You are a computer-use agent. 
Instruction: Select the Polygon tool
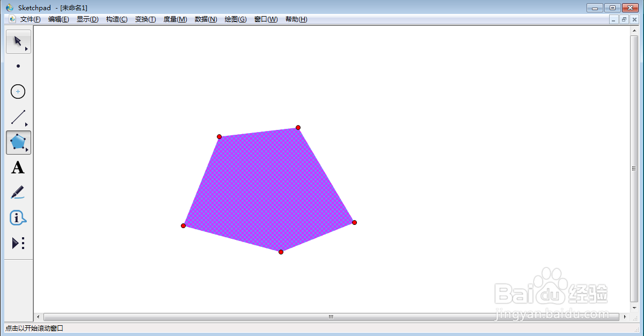coord(18,142)
